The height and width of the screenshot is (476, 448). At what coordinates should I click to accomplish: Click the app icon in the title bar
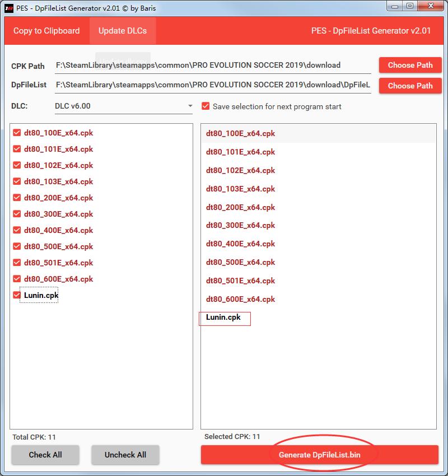point(9,8)
